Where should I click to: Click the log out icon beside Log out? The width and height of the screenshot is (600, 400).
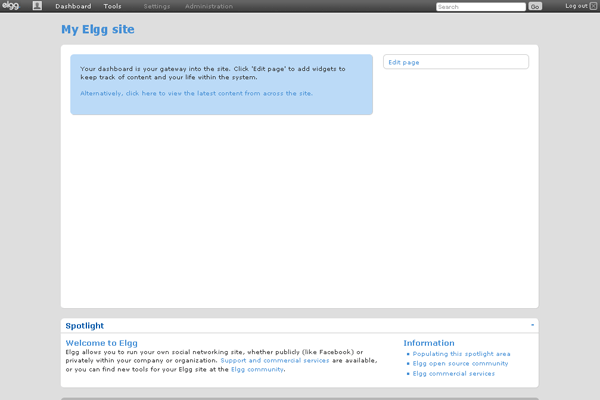click(x=593, y=6)
